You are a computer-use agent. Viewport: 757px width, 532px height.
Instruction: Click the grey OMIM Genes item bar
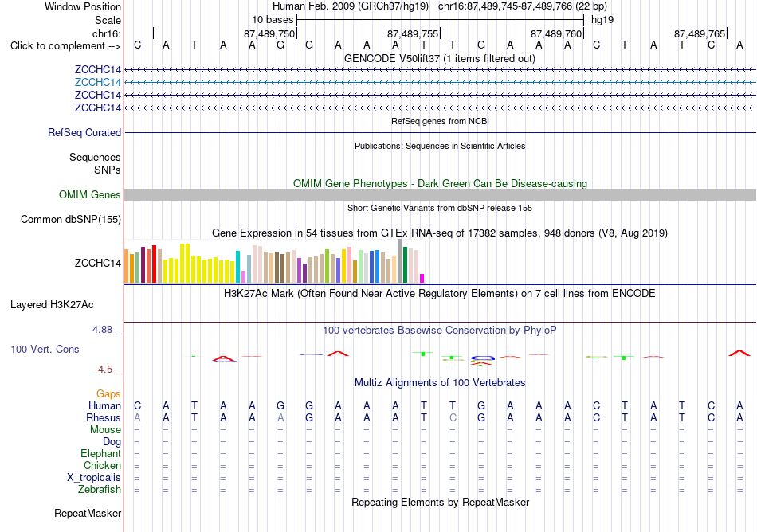[440, 195]
